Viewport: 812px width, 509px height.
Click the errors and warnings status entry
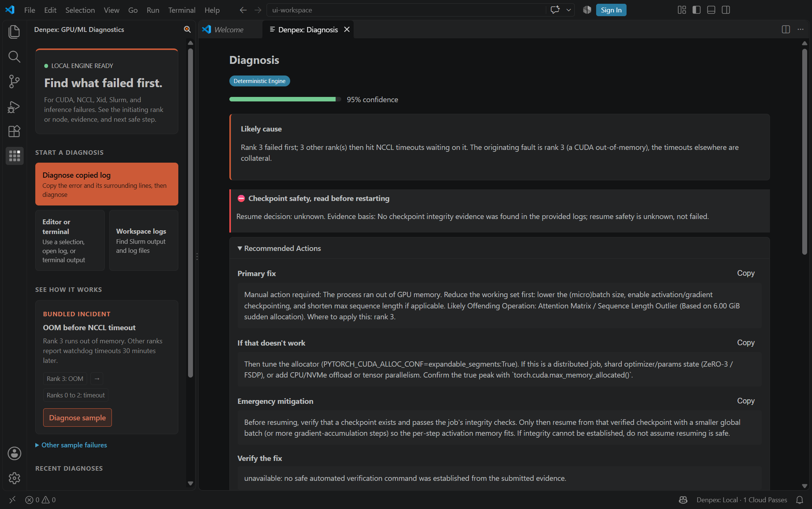pyautogui.click(x=41, y=500)
